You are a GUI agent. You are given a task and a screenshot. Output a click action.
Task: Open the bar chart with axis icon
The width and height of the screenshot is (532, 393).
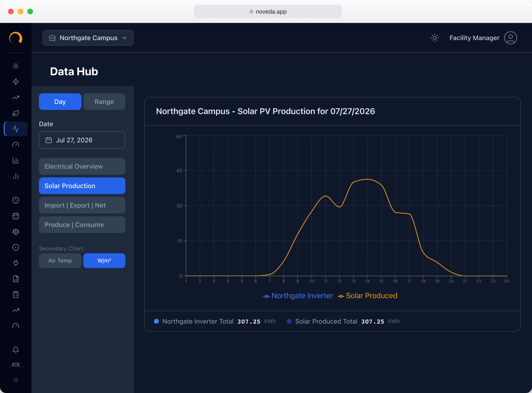tap(16, 160)
